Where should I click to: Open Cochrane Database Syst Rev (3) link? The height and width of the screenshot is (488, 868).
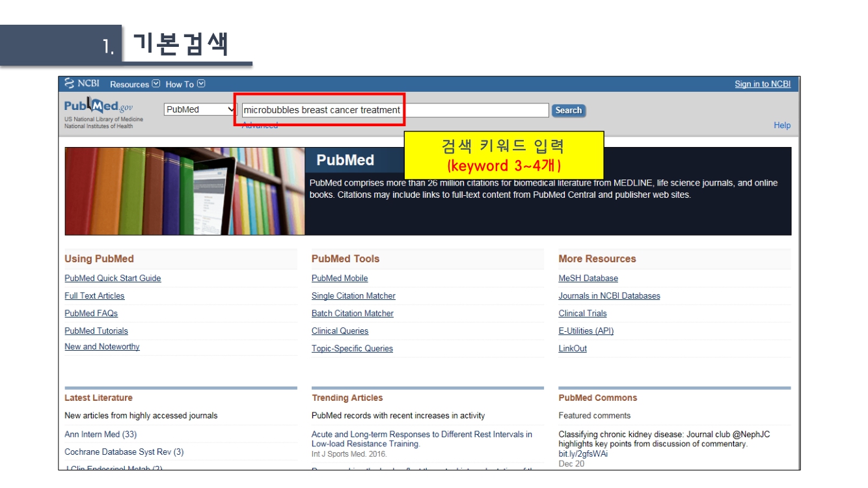pos(124,452)
